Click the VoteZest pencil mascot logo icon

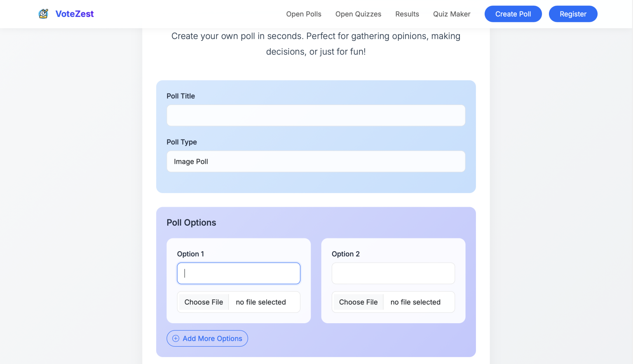pos(43,14)
